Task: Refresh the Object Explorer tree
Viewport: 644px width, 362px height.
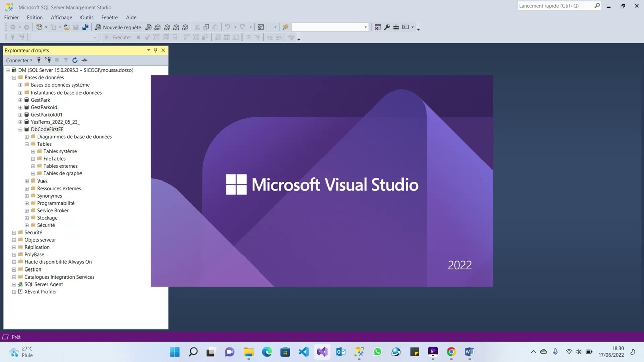Action: [75, 60]
